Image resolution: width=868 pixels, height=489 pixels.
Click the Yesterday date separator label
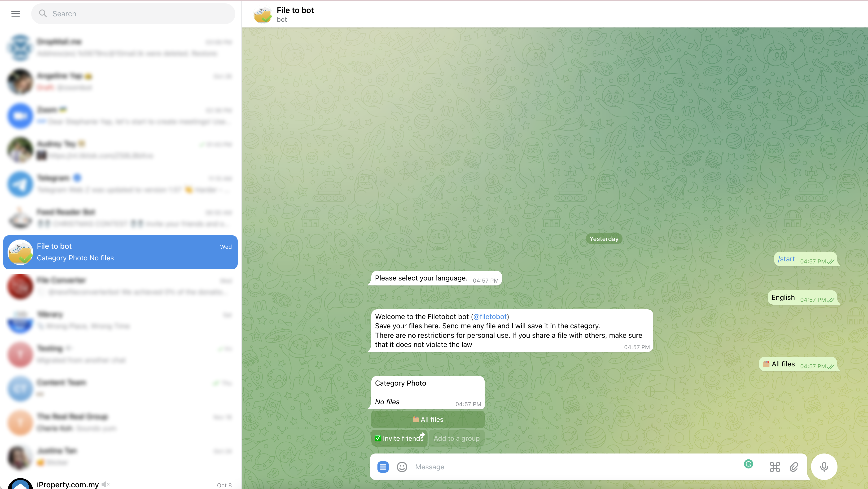(x=604, y=239)
